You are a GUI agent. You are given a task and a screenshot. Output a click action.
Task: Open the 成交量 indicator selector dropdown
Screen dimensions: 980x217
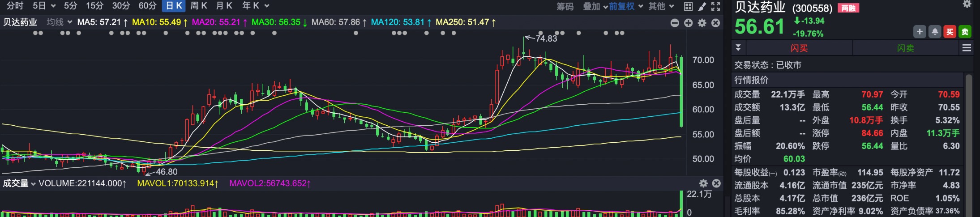[19, 183]
